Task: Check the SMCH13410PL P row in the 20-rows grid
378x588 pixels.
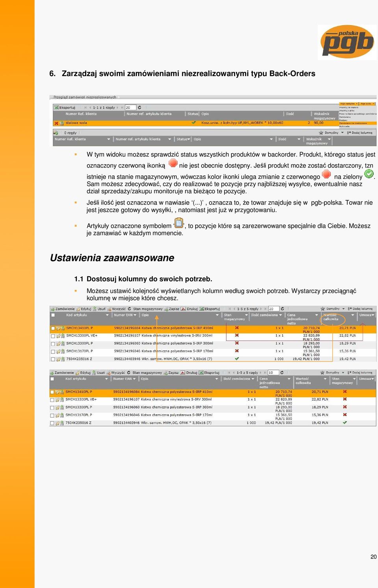Action: pos(53,328)
